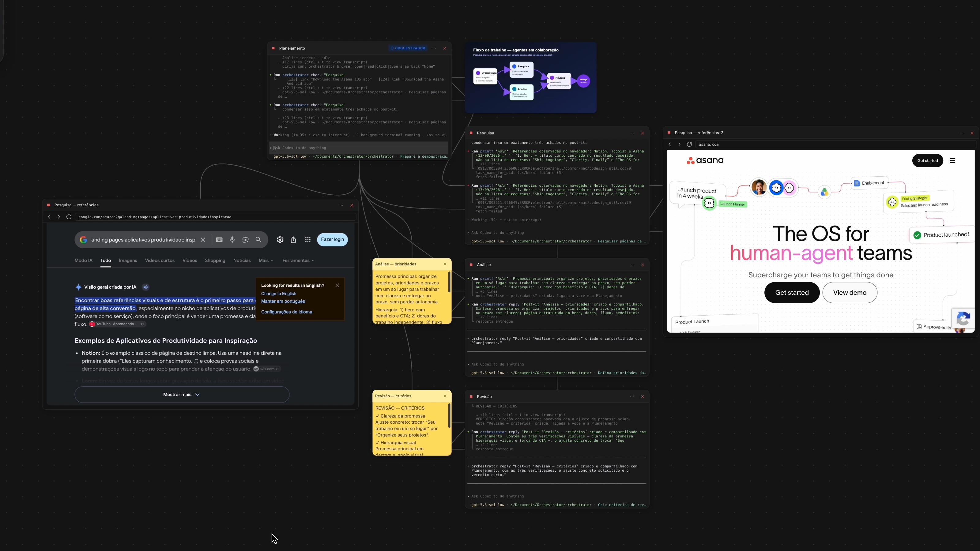Go forward in the asana.com browser panel
The width and height of the screenshot is (980, 551).
click(x=680, y=144)
